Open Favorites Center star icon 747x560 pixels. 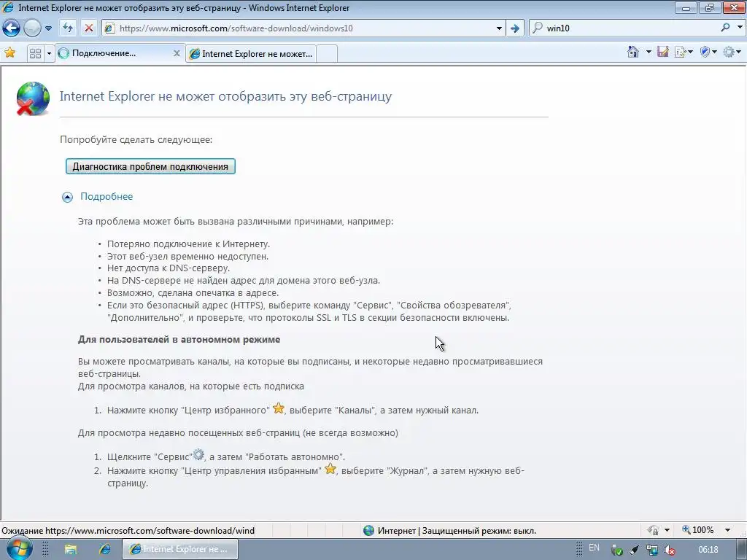click(x=9, y=52)
